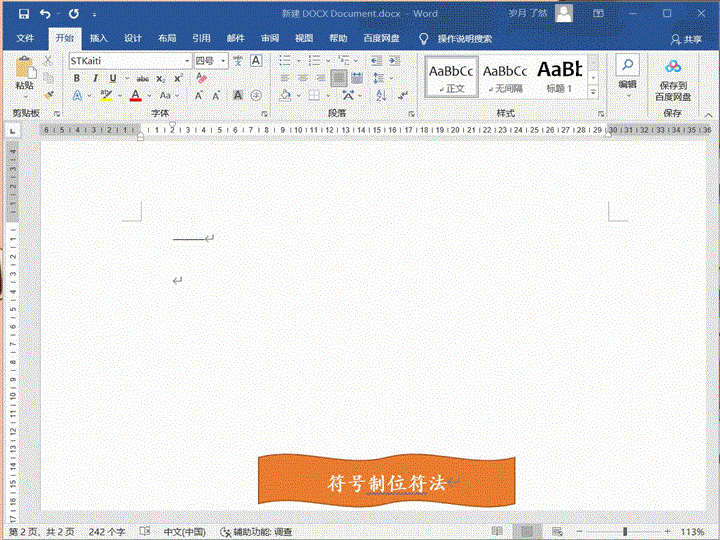Toggle Italic formatting
720x540 pixels.
click(94, 78)
